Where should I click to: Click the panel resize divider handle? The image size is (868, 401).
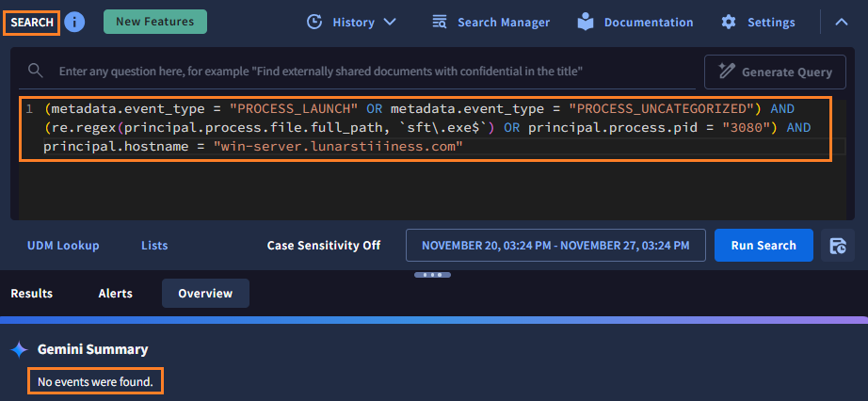click(x=431, y=275)
